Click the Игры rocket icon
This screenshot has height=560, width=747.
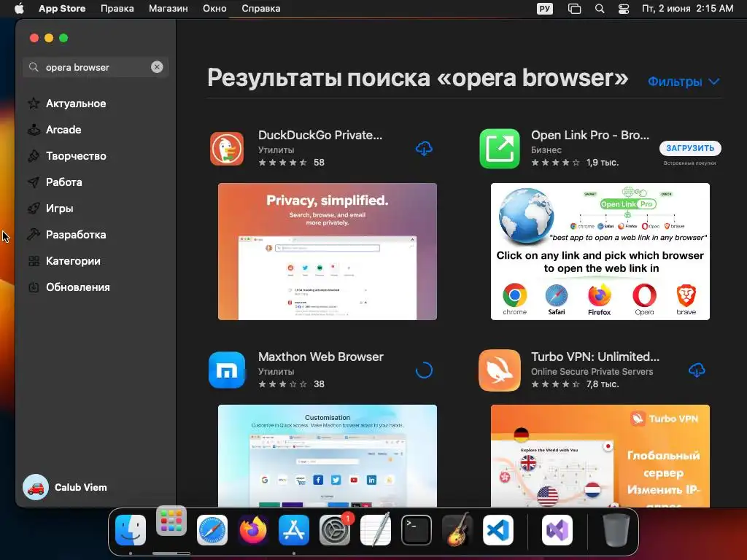point(34,208)
